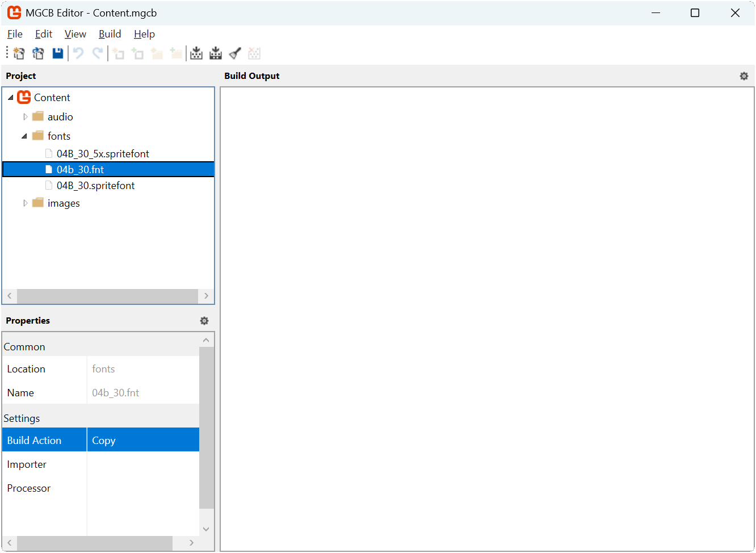
Task: Select the Build Action property row
Action: click(101, 440)
